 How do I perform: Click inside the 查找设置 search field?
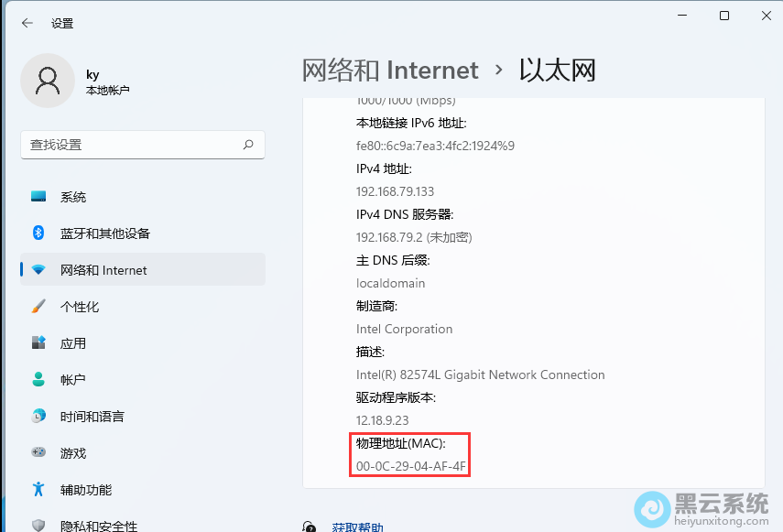tap(137, 145)
